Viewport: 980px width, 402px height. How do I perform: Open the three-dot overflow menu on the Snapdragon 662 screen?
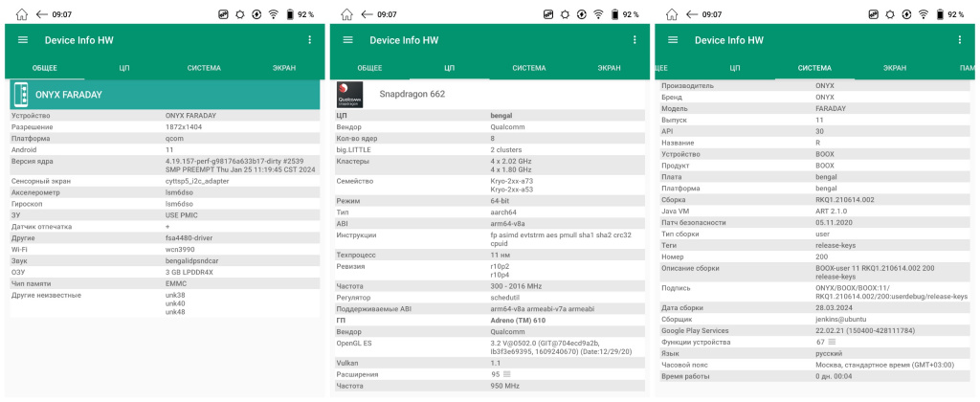pos(635,40)
